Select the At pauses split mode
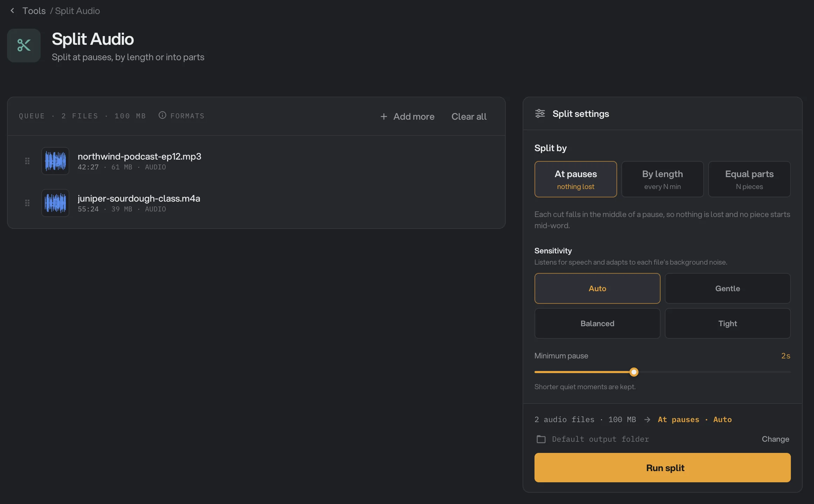Screen dimensions: 814x504 (575, 179)
